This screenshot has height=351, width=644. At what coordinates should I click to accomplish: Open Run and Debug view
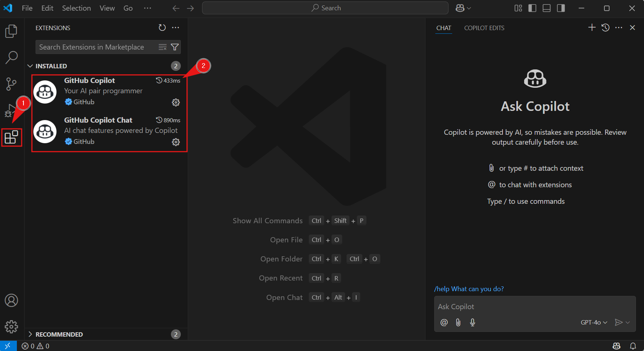10,111
